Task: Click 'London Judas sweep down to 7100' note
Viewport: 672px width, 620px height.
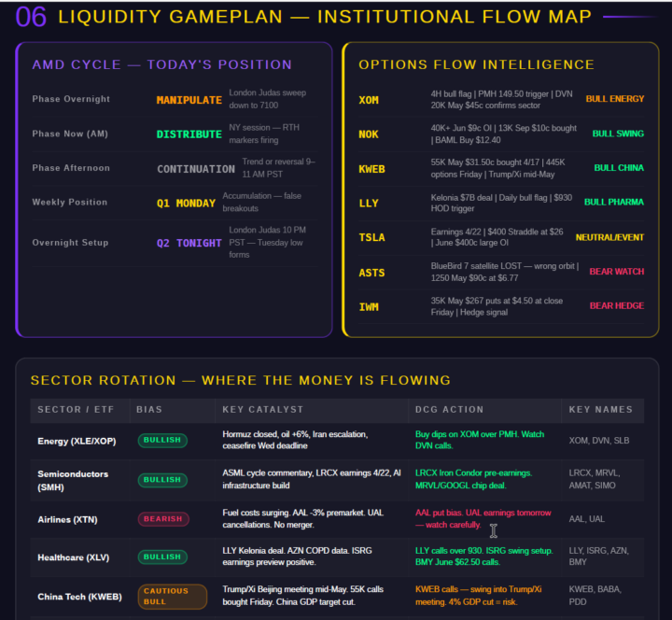Action: click(x=268, y=99)
